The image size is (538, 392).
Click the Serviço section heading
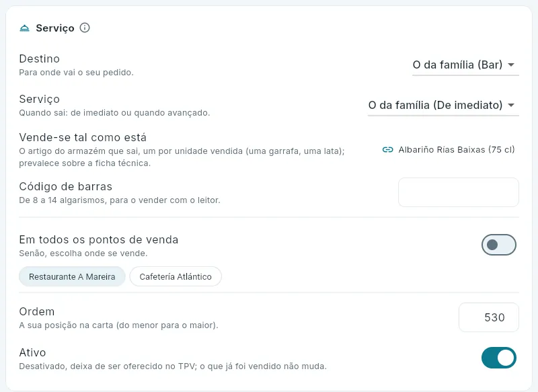coord(55,28)
